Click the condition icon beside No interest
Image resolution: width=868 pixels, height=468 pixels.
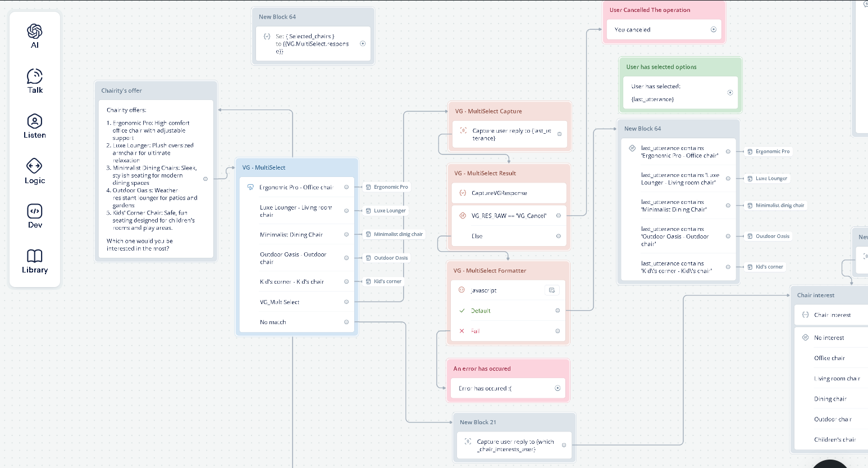[x=805, y=338]
